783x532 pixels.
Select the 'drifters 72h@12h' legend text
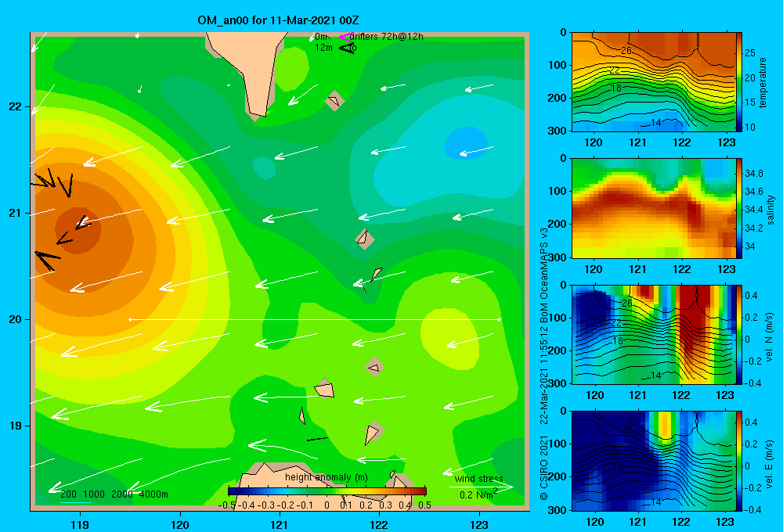pos(386,37)
